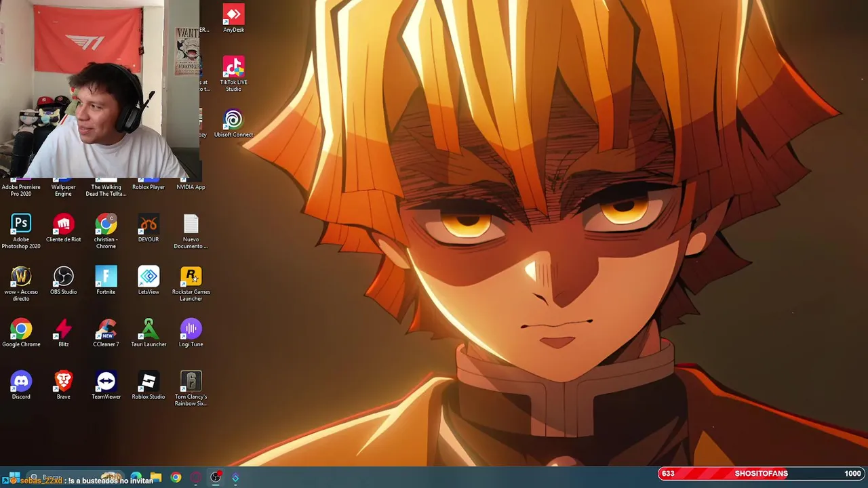Image resolution: width=868 pixels, height=488 pixels.
Task: Open Microsoft Edge from the taskbar
Action: click(x=136, y=477)
